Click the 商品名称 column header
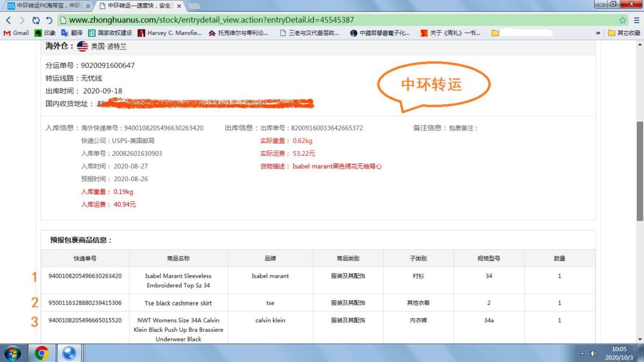644x362 pixels. pos(178,258)
